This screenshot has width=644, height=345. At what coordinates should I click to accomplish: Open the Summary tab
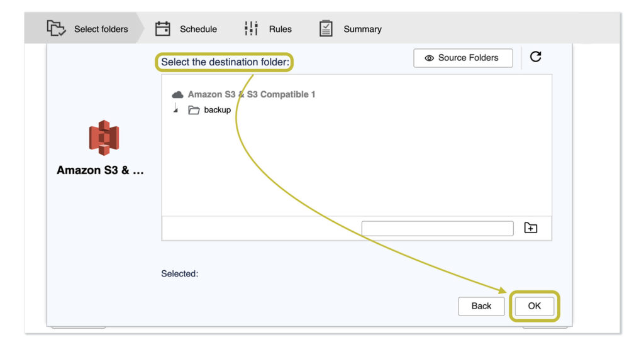click(362, 29)
